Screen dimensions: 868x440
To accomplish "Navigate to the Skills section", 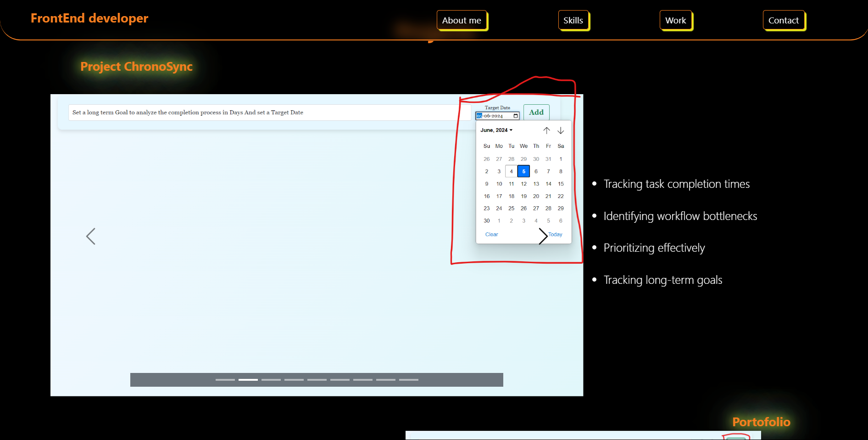I will (x=573, y=20).
